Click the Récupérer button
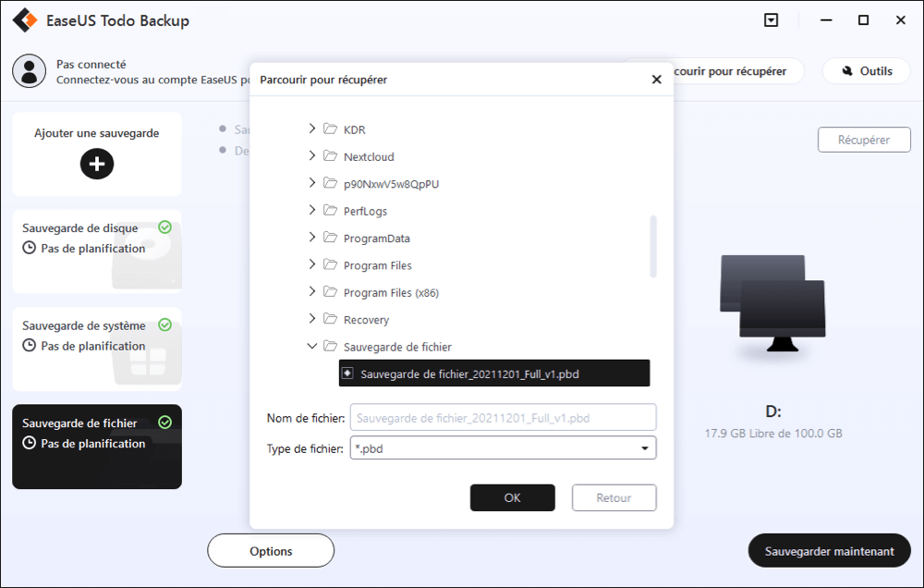Image resolution: width=924 pixels, height=588 pixels. coord(864,140)
